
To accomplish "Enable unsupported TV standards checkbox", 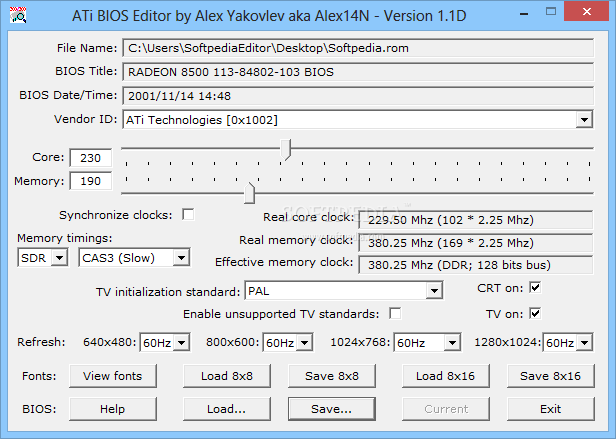I will [395, 314].
